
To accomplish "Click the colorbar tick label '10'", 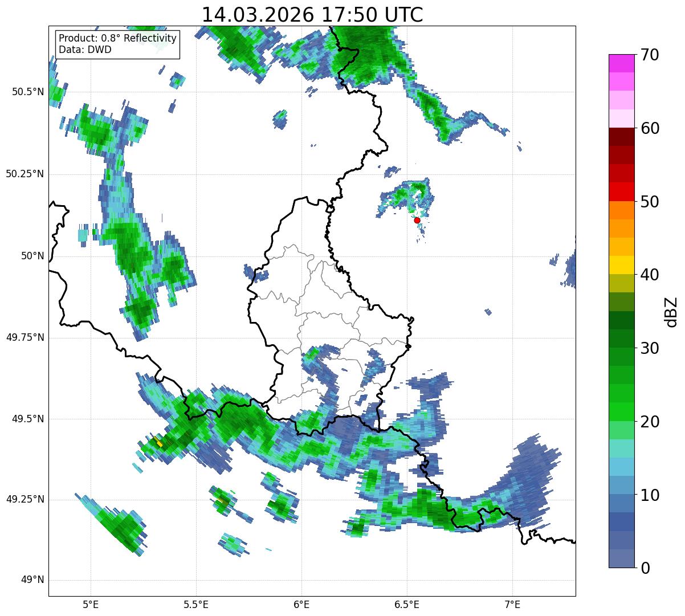I will pyautogui.click(x=650, y=495).
